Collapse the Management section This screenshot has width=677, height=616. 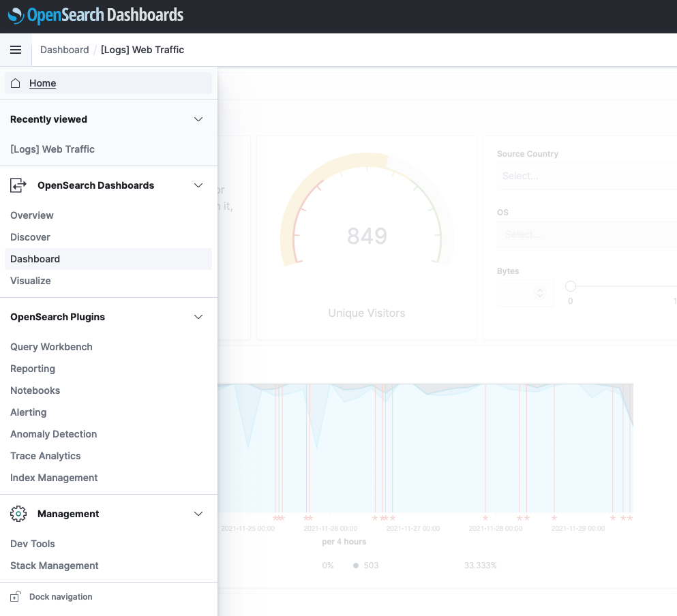tap(198, 514)
